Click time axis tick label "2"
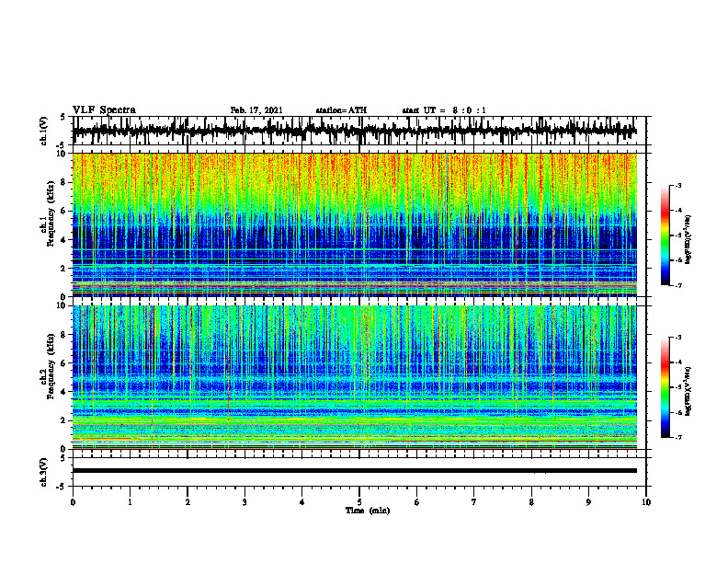728x563 pixels. [188, 502]
